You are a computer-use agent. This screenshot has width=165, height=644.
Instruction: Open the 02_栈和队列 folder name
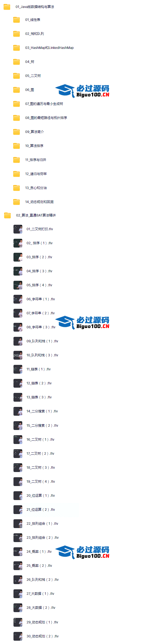(35, 34)
